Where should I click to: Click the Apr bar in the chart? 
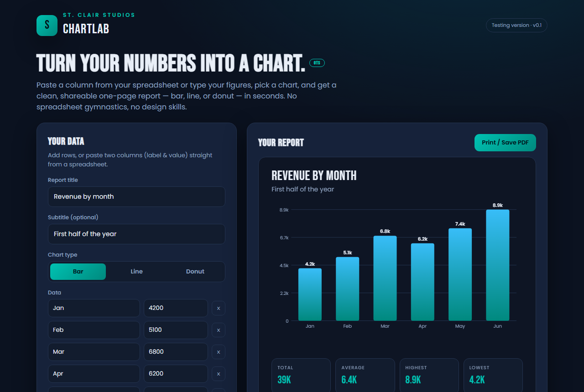(x=422, y=282)
